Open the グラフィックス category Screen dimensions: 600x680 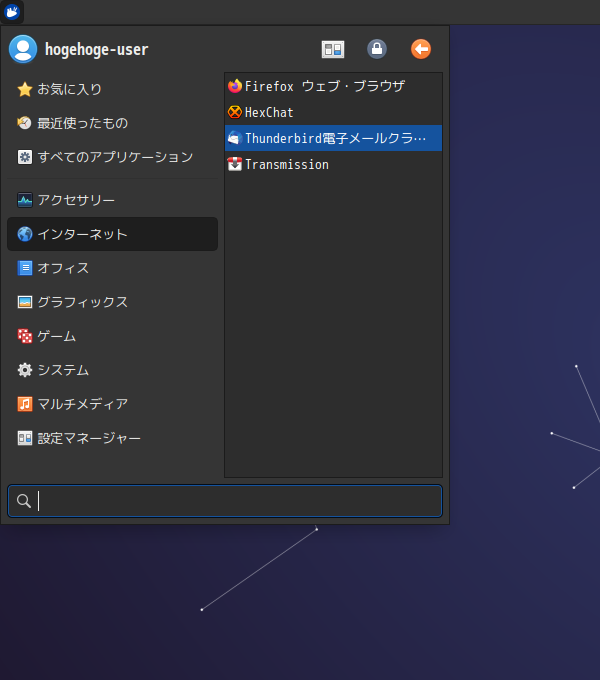[x=112, y=302]
